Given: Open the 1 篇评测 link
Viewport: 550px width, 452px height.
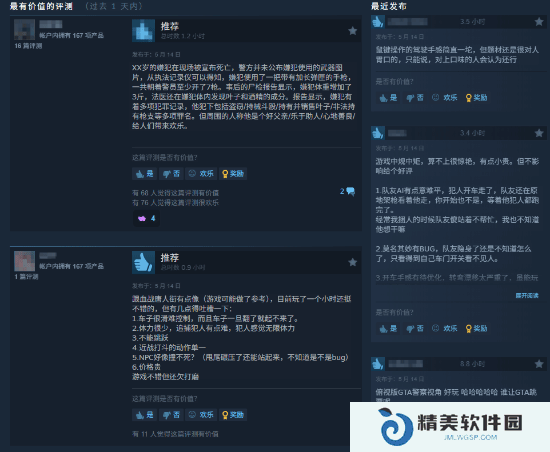Looking at the screenshot, I should tap(26, 277).
